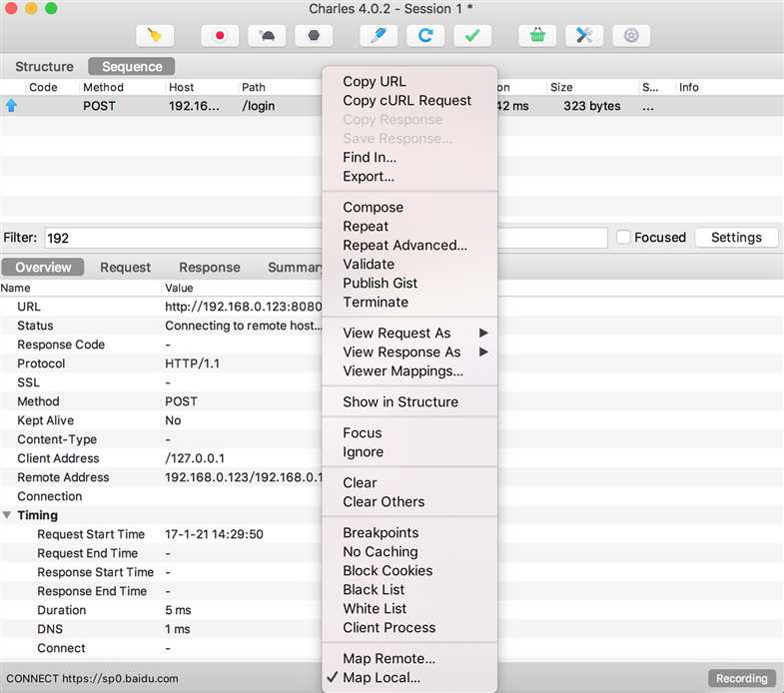Open the Response tab
Screen dimensions: 784x693
click(210, 267)
